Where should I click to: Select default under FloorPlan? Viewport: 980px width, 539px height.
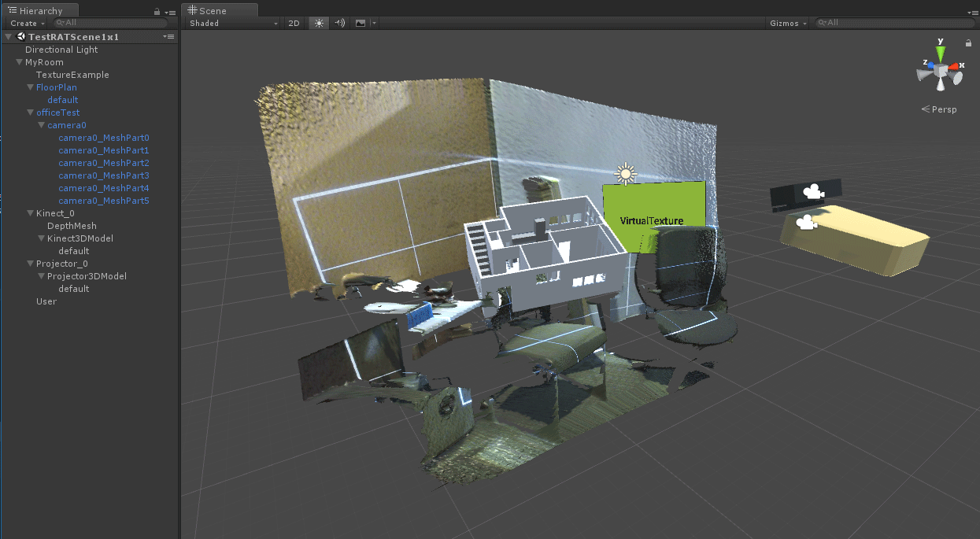(x=63, y=100)
